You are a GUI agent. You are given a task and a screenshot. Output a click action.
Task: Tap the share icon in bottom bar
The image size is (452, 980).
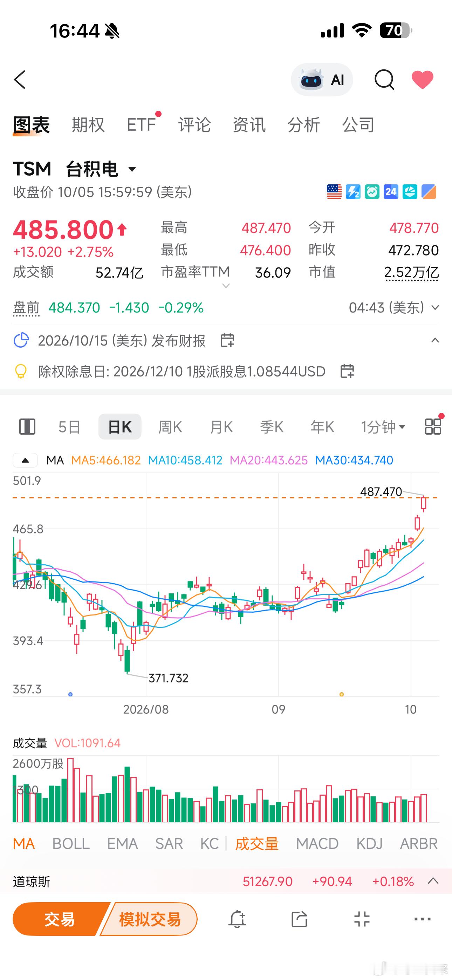pyautogui.click(x=300, y=919)
